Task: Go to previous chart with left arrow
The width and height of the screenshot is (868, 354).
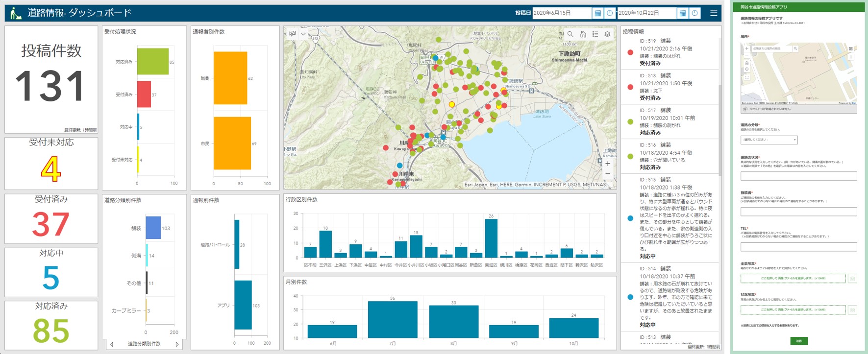Action: click(x=112, y=344)
